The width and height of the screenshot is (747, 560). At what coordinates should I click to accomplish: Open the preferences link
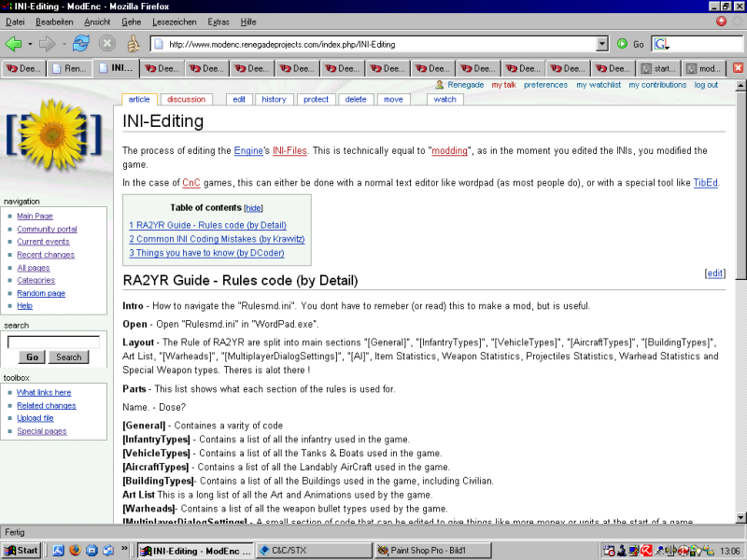click(x=545, y=85)
